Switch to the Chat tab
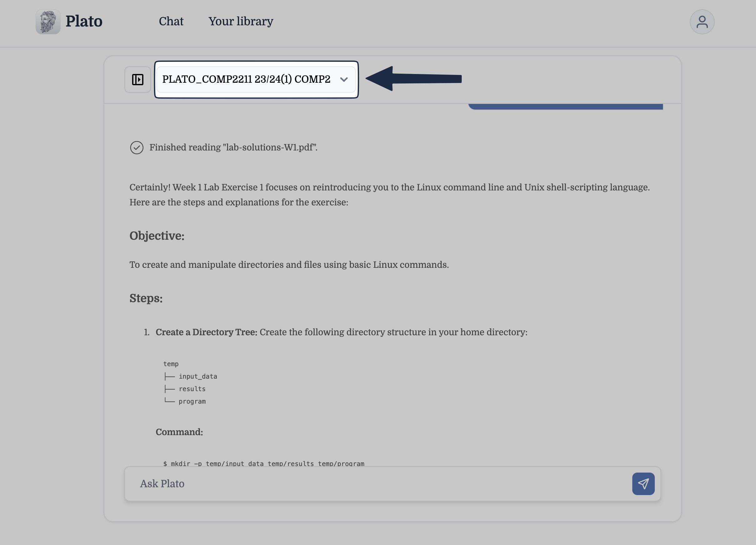Screen dimensions: 756x545 pos(171,21)
